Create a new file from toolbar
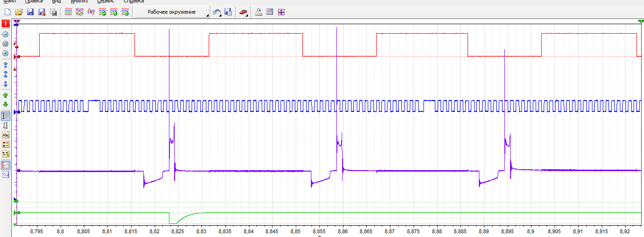This screenshot has width=644, height=237. coord(7,12)
